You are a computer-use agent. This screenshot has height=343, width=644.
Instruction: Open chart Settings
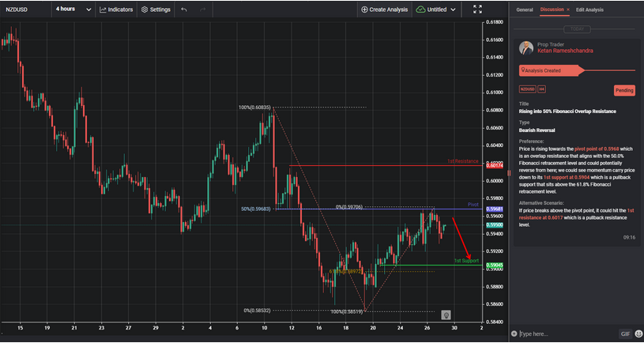point(156,9)
